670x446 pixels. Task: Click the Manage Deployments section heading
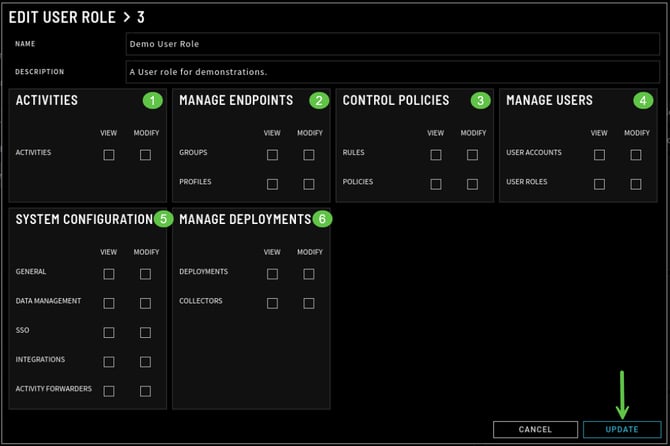point(245,219)
